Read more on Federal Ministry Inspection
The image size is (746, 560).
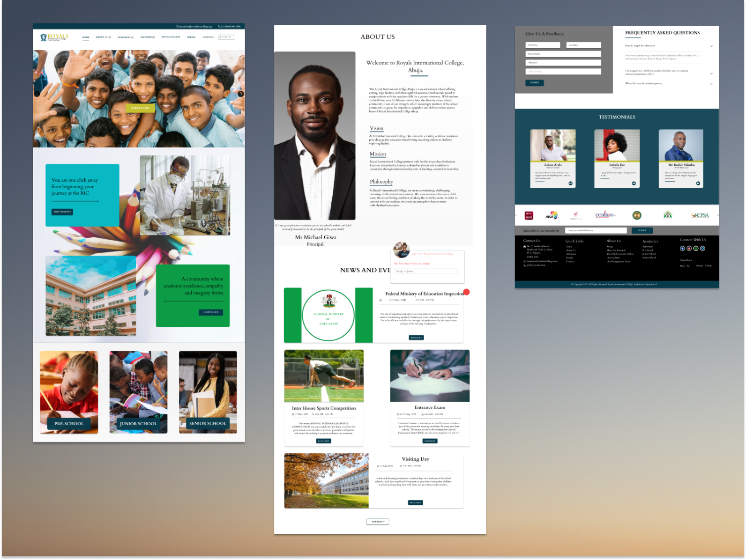point(416,338)
